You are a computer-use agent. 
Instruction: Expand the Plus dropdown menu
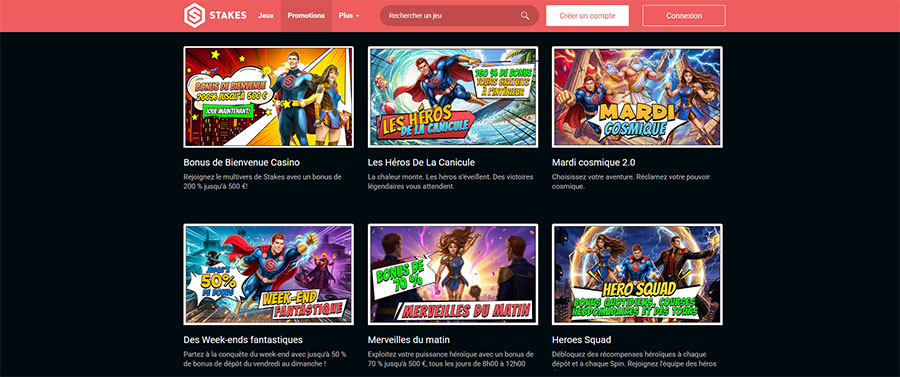(349, 16)
